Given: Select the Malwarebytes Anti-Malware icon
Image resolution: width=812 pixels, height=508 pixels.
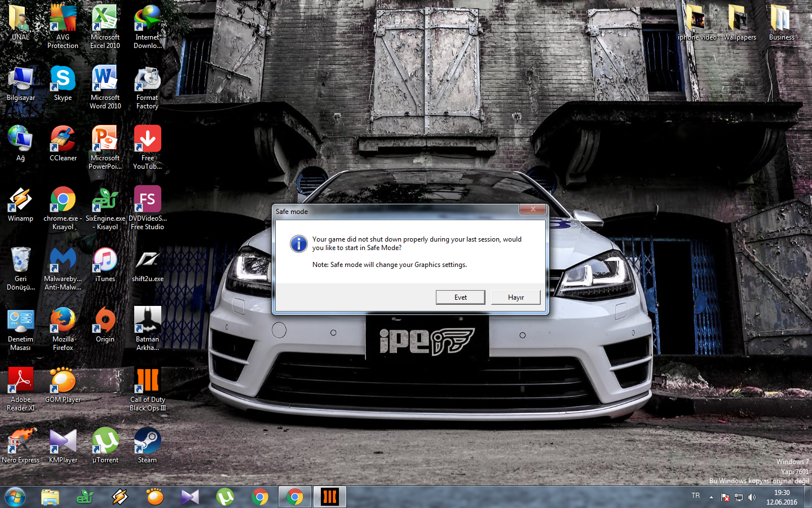Looking at the screenshot, I should [x=63, y=268].
